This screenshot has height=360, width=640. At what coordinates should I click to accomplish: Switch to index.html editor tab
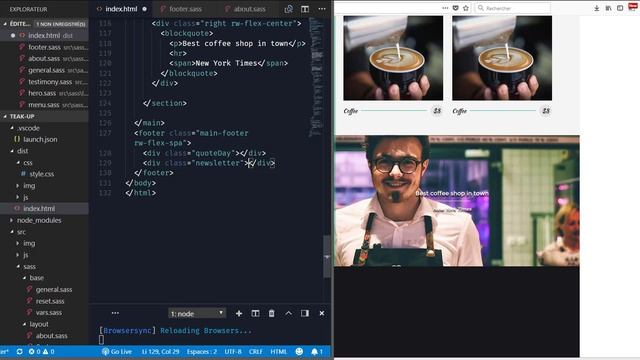(x=121, y=9)
